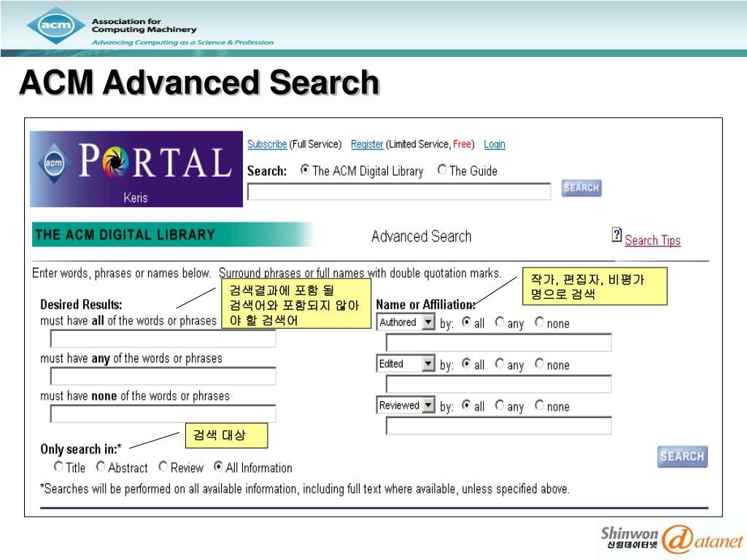Focus the Edited by name field
The height and width of the screenshot is (560, 747).
click(x=498, y=384)
